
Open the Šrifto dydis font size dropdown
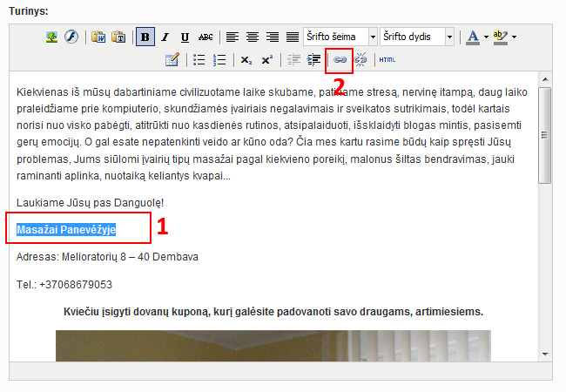(417, 37)
